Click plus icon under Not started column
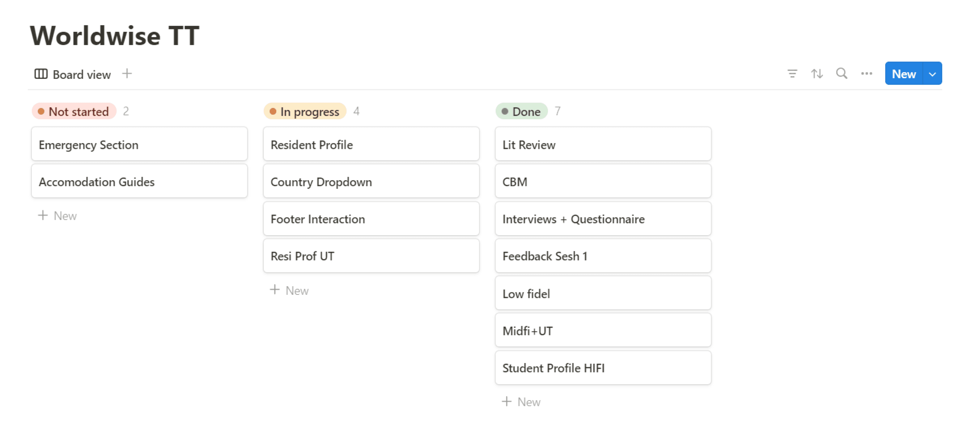The height and width of the screenshot is (424, 980). (43, 215)
